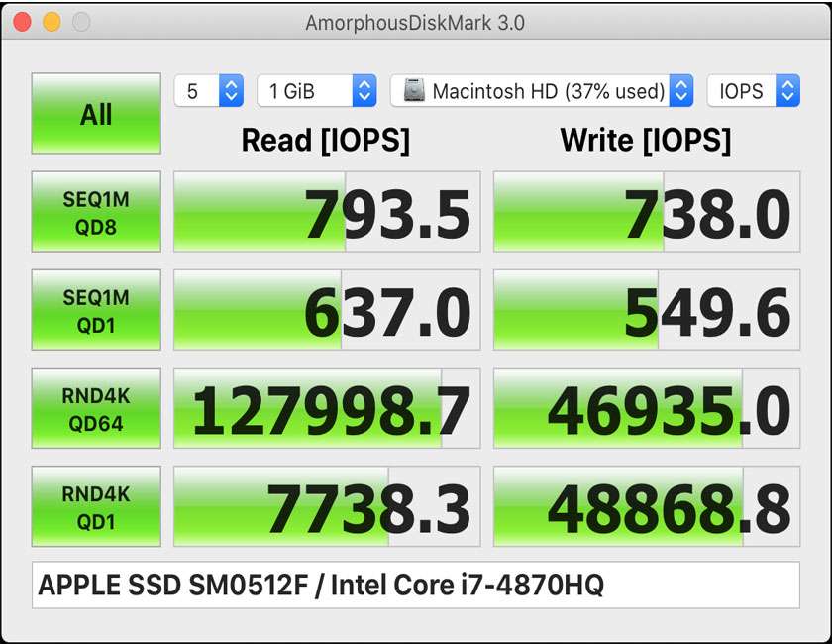
Task: Click the AmorphousDiskMark 3.0 title bar
Action: [416, 22]
